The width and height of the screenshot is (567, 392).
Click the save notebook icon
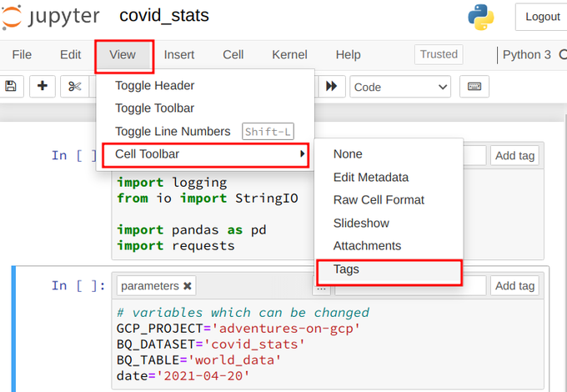click(x=11, y=86)
